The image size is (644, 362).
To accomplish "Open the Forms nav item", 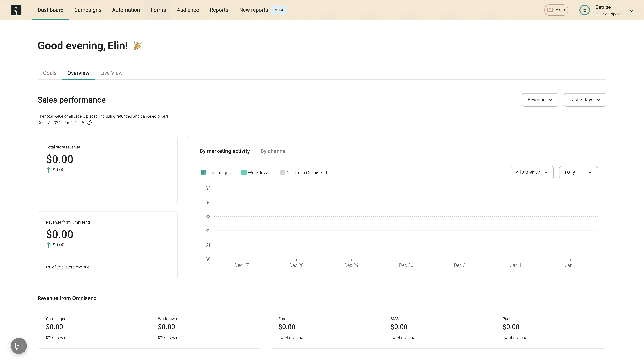I will coord(158,10).
